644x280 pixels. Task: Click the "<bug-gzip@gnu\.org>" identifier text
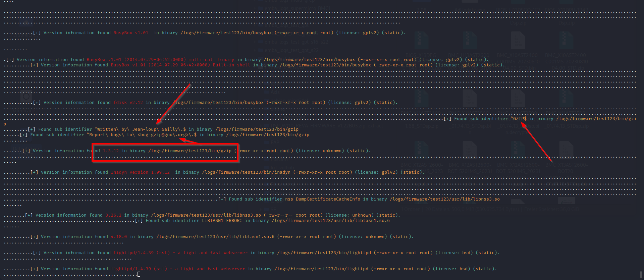pos(163,135)
